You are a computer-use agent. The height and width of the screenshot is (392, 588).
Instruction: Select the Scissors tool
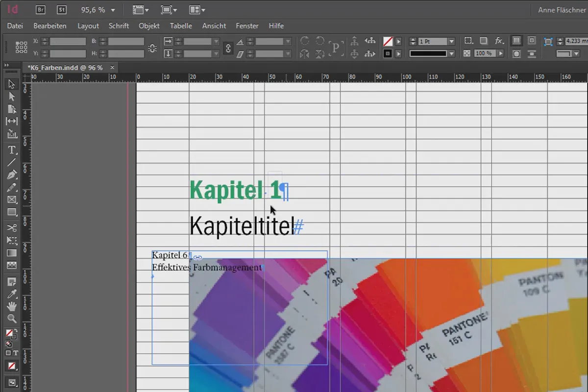coord(12,228)
